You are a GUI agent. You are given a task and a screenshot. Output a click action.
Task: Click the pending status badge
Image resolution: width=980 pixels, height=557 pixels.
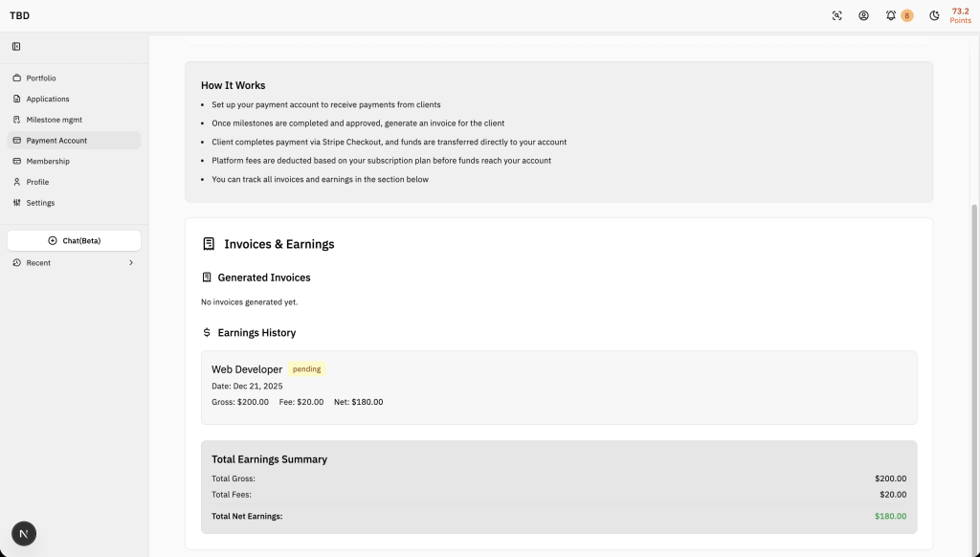click(307, 369)
